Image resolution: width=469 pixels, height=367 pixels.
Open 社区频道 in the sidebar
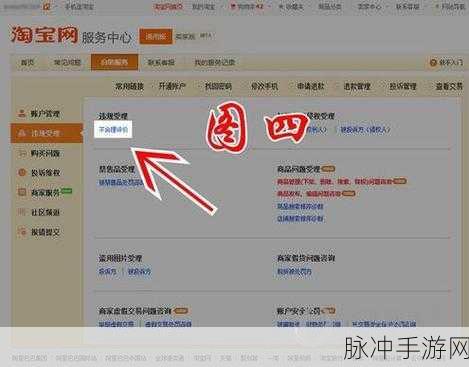point(45,212)
